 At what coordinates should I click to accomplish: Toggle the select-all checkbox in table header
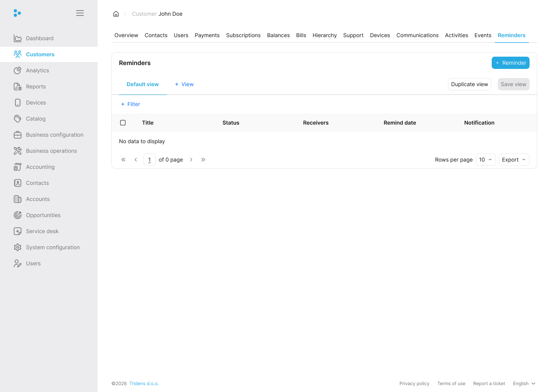[x=123, y=123]
